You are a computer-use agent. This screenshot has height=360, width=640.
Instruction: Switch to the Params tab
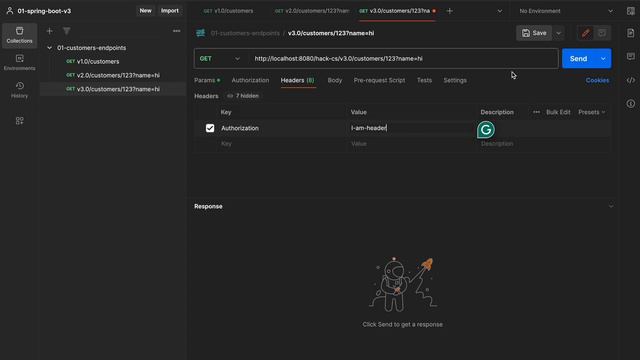pyautogui.click(x=207, y=80)
